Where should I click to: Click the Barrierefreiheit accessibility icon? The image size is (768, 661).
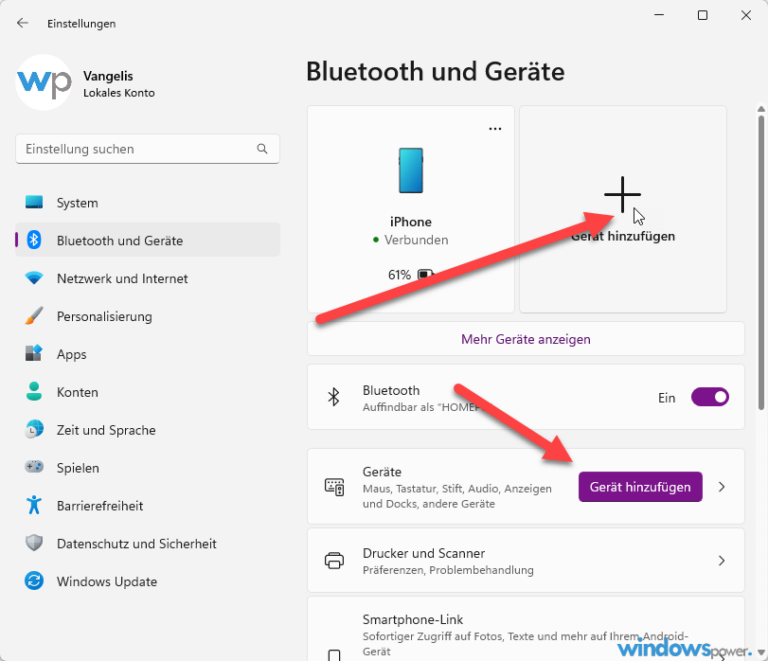pyautogui.click(x=34, y=505)
